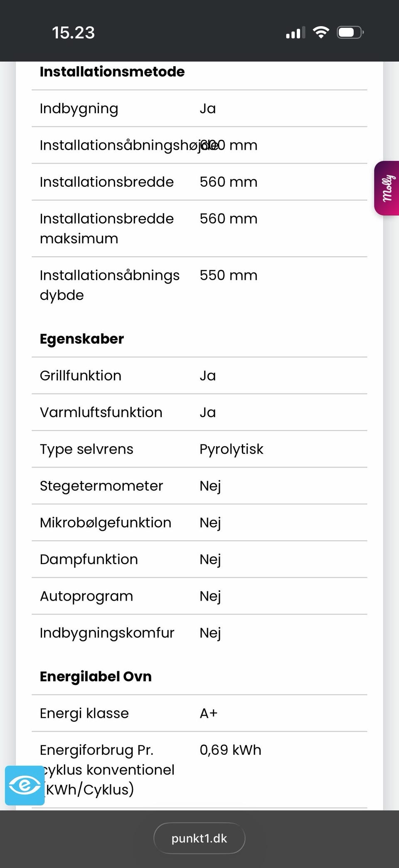Tap the battery indicator icon

point(350,32)
